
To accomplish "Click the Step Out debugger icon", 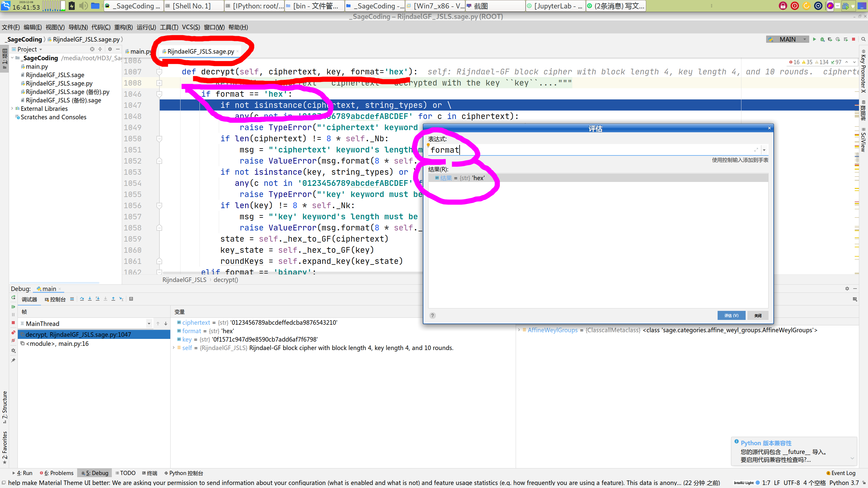I will click(x=113, y=299).
